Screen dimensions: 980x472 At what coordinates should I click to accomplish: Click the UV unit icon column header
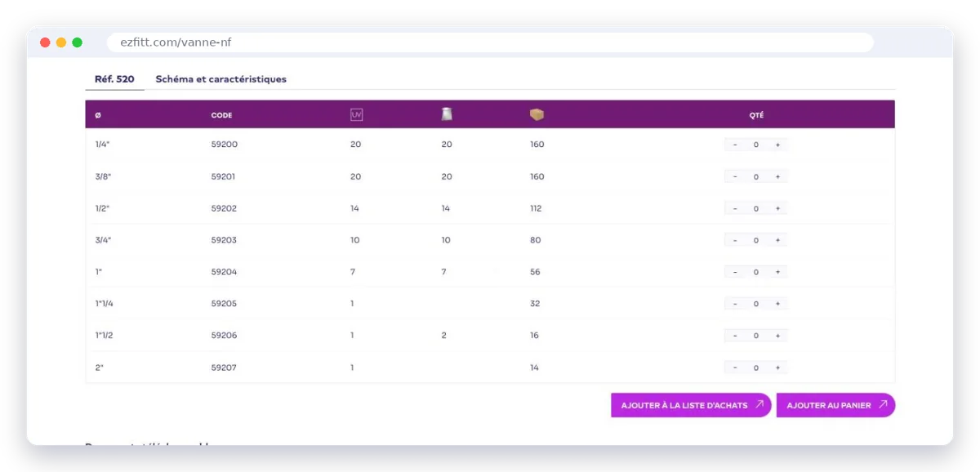356,115
